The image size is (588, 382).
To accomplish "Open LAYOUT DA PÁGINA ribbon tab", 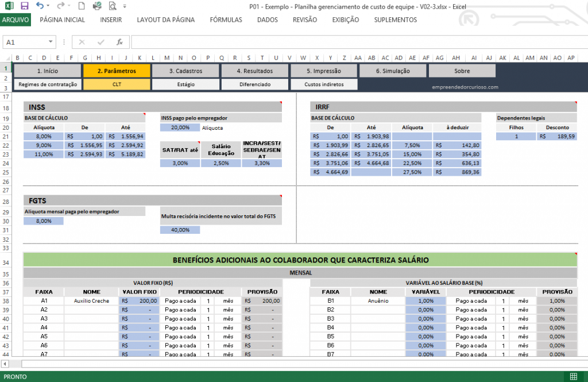I will coord(166,20).
